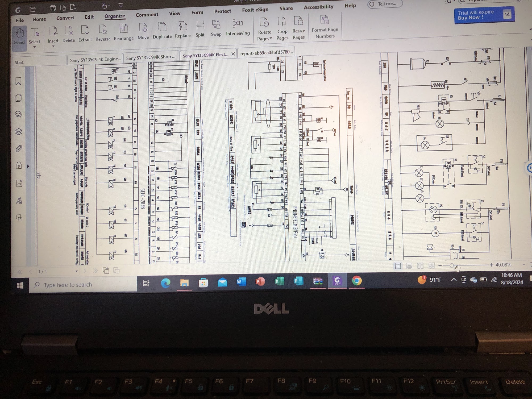Click the Swap pages icon

[x=216, y=25]
